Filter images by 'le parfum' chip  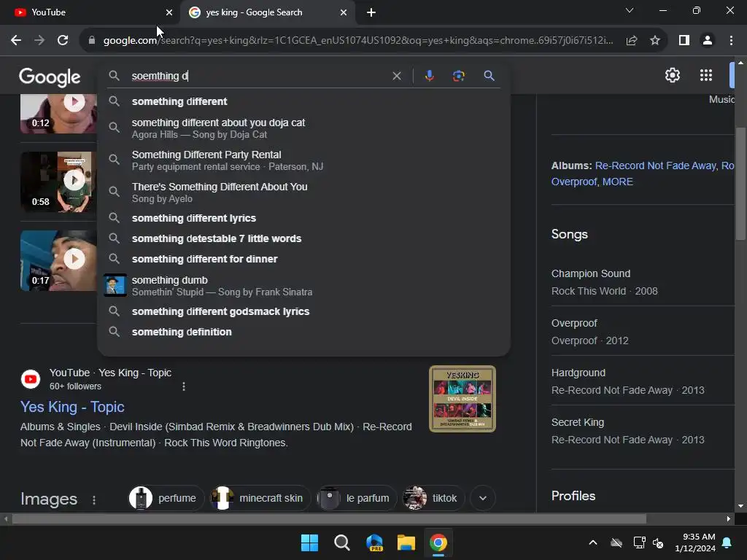(x=356, y=498)
